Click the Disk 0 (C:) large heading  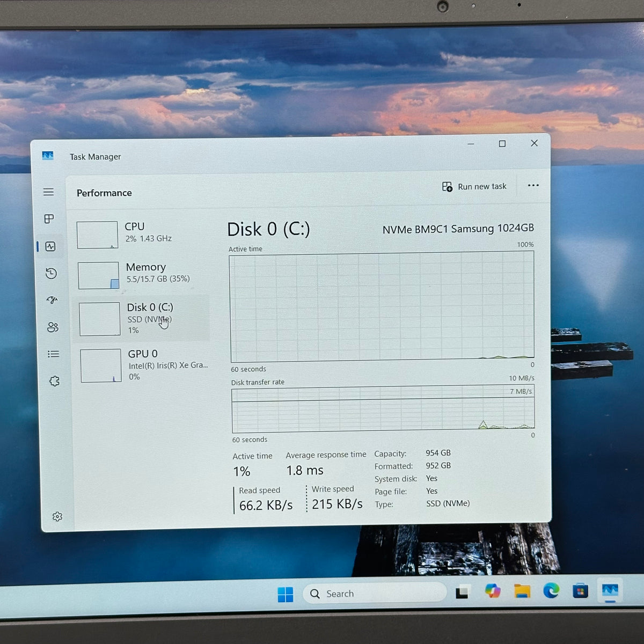click(x=268, y=229)
